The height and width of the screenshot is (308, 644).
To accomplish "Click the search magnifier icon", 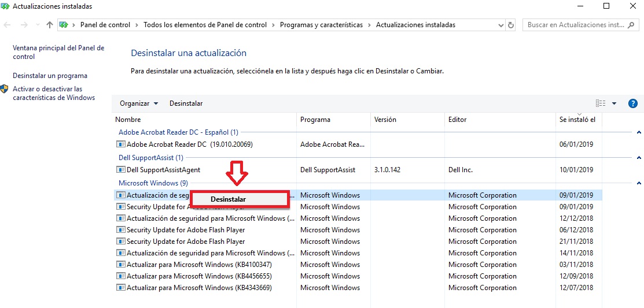I will pos(631,25).
